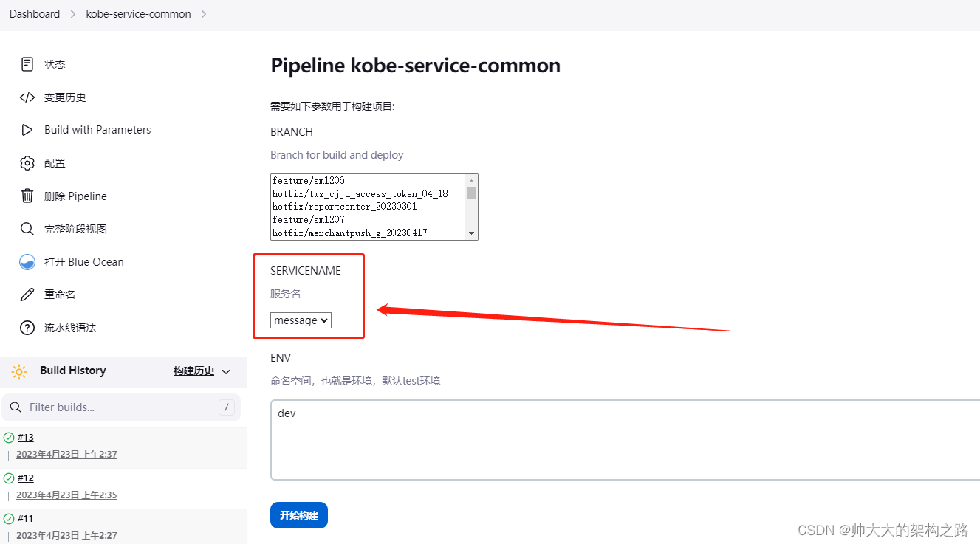980x544 pixels.
Task: Click the success status icon for build #11
Action: (9, 519)
